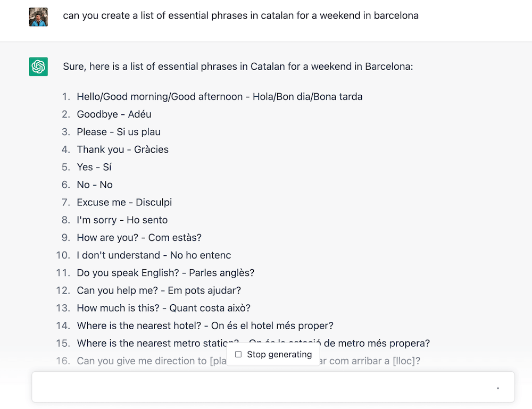Click list item Goodbye - Adéu
532x409 pixels.
point(114,114)
